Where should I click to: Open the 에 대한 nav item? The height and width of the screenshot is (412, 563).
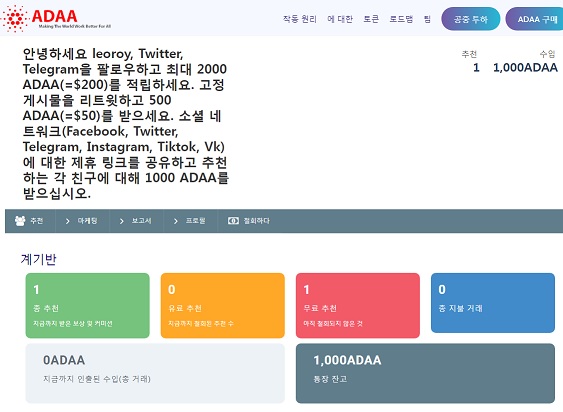340,19
